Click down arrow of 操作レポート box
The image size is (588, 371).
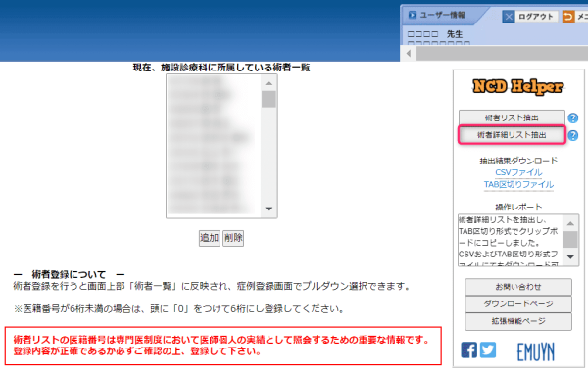coord(570,257)
